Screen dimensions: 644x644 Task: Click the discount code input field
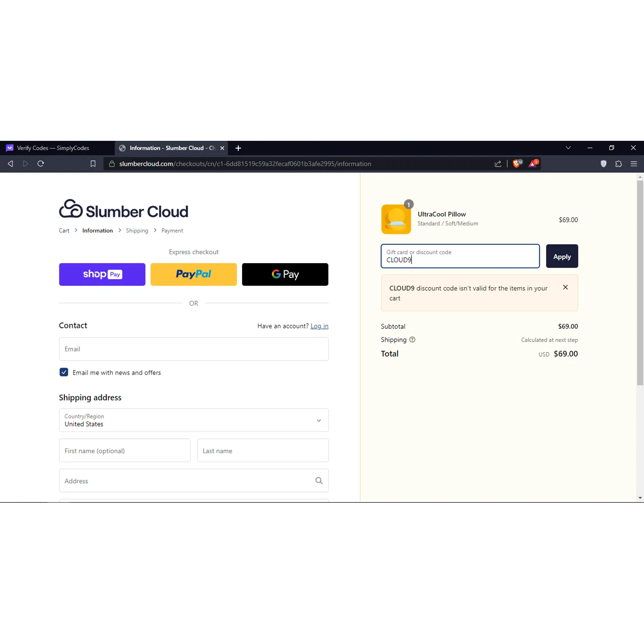(x=460, y=256)
